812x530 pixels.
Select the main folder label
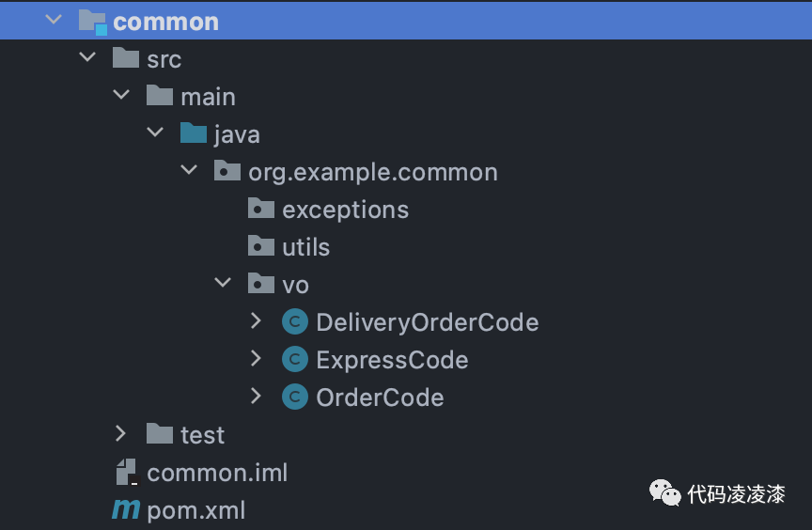coord(208,97)
